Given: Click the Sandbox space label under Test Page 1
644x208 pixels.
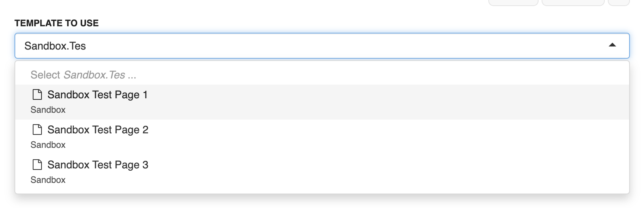Looking at the screenshot, I should point(48,110).
